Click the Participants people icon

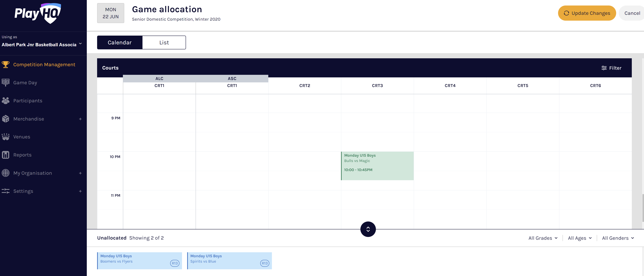(x=5, y=101)
